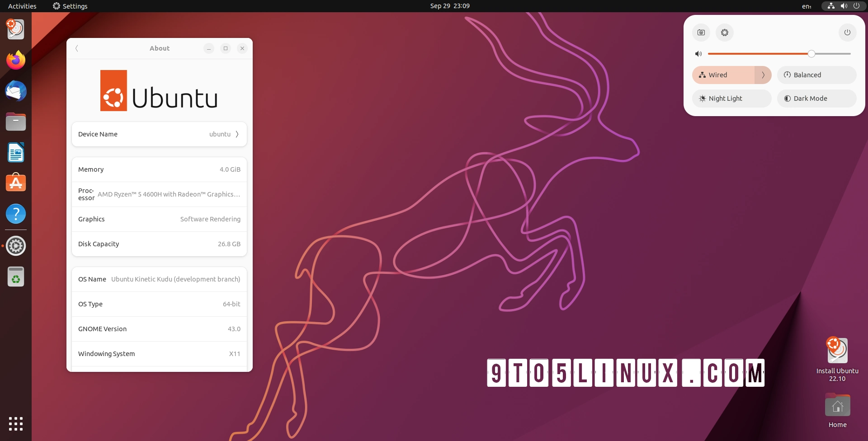The width and height of the screenshot is (868, 441).
Task: Launch LibreOffice Writer from the dock
Action: [16, 153]
